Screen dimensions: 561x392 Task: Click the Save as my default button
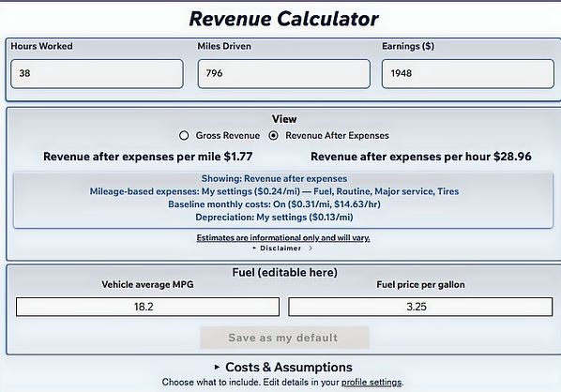coord(284,338)
